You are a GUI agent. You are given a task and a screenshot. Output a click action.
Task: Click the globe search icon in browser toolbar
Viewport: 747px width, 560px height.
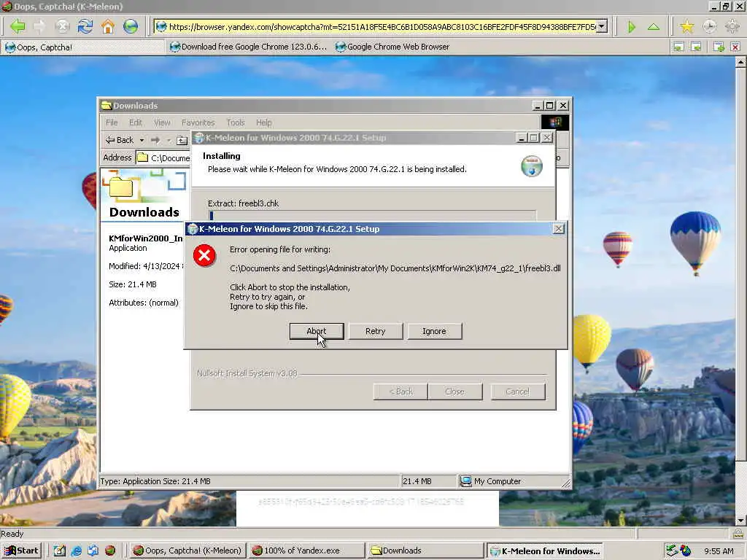point(131,26)
